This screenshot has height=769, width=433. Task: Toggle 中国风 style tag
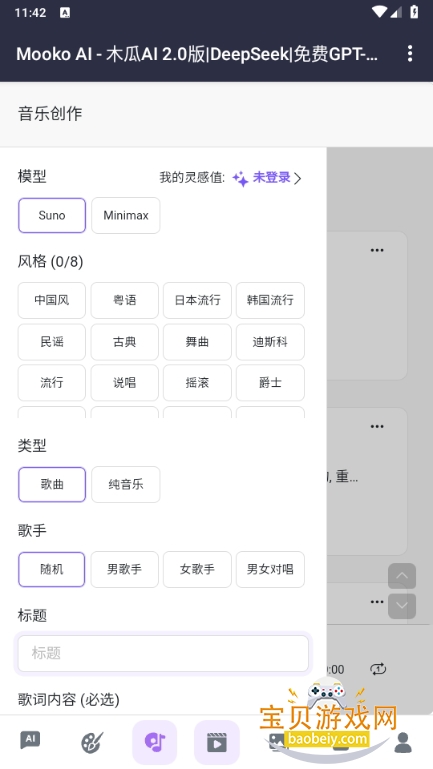pyautogui.click(x=51, y=300)
